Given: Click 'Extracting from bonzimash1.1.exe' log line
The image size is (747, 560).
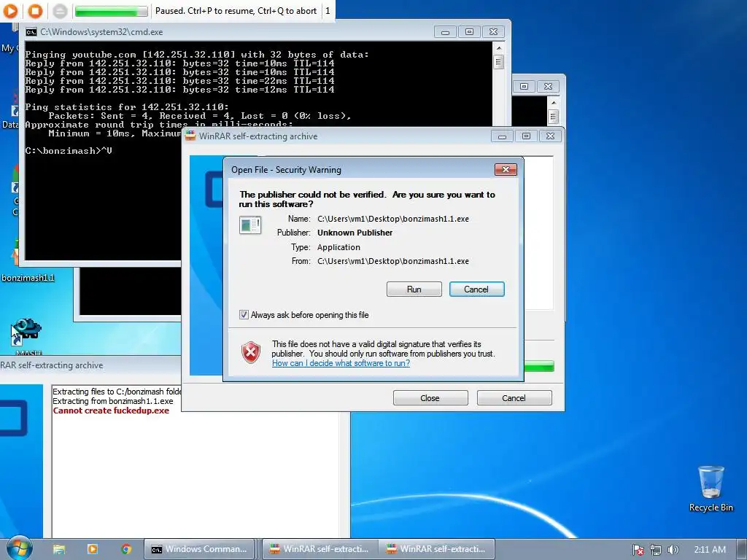Looking at the screenshot, I should click(x=113, y=401).
